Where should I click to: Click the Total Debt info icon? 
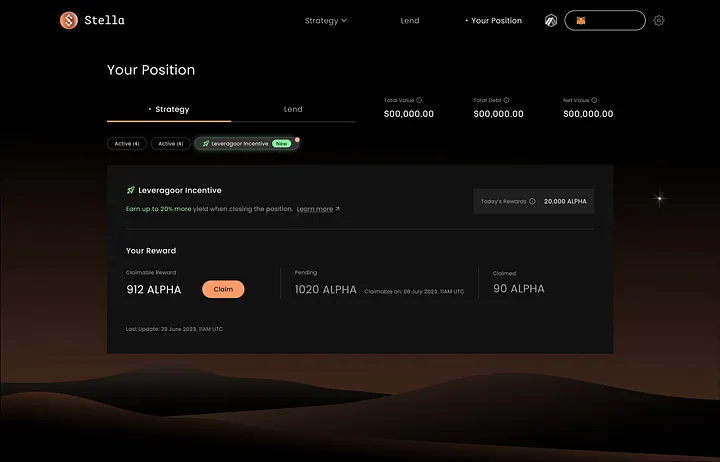(x=508, y=100)
